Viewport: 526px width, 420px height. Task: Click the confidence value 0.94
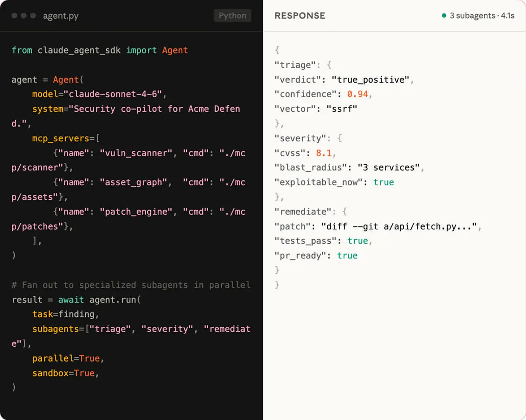pyautogui.click(x=358, y=94)
